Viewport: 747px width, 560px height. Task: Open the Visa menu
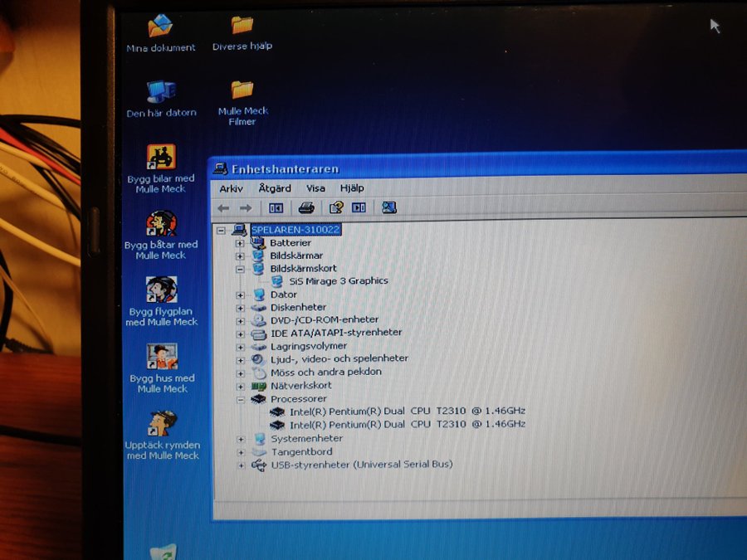315,188
